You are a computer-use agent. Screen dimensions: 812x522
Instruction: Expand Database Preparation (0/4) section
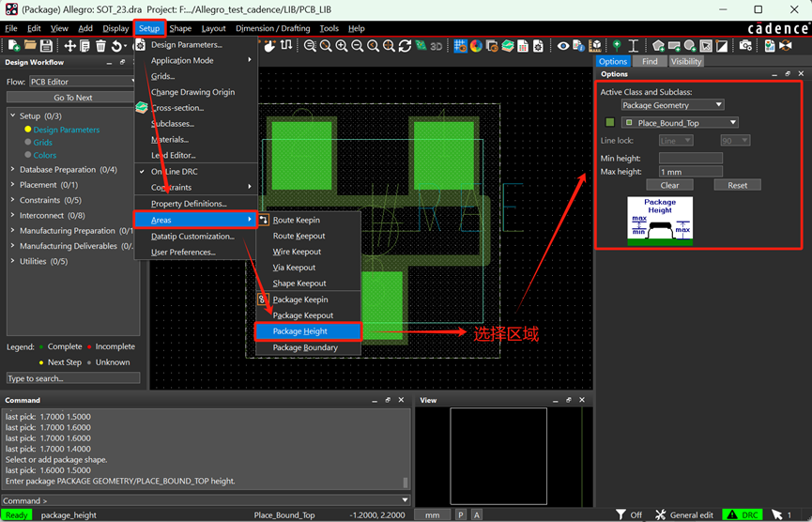click(13, 169)
